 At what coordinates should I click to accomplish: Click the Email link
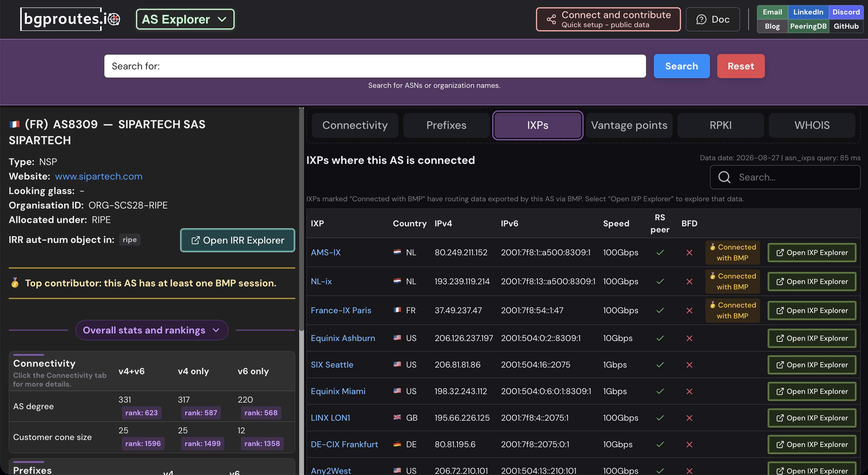click(772, 12)
